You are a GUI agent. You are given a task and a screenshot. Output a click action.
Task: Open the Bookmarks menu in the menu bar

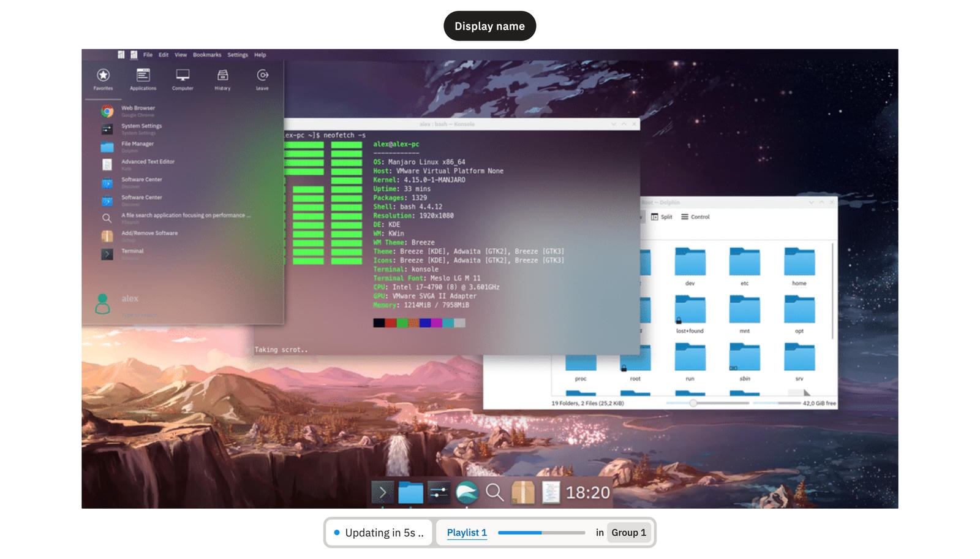(207, 55)
